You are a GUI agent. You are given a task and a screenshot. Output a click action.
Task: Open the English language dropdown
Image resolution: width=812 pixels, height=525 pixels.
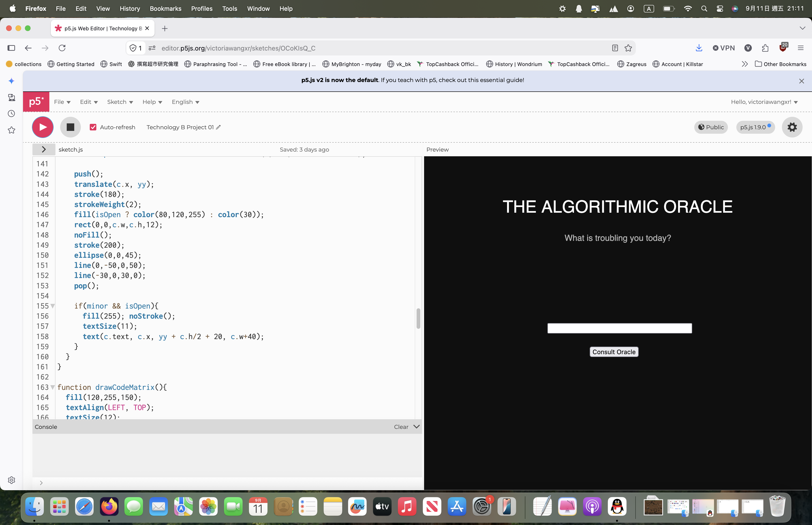point(185,102)
